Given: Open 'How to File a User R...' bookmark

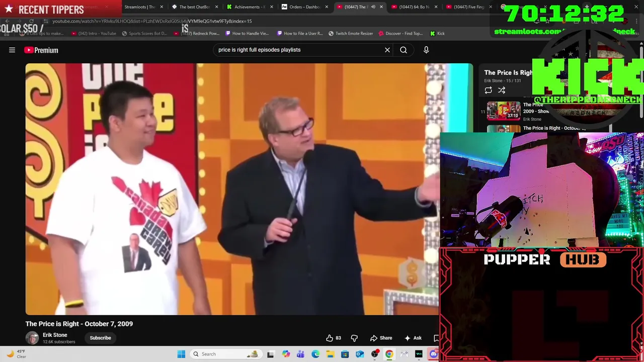Looking at the screenshot, I should (x=299, y=33).
